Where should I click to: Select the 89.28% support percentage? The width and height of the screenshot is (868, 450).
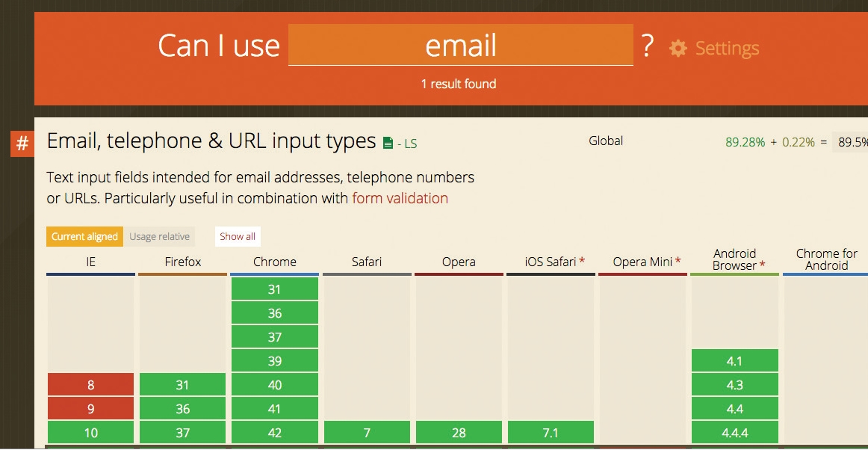[x=745, y=143]
